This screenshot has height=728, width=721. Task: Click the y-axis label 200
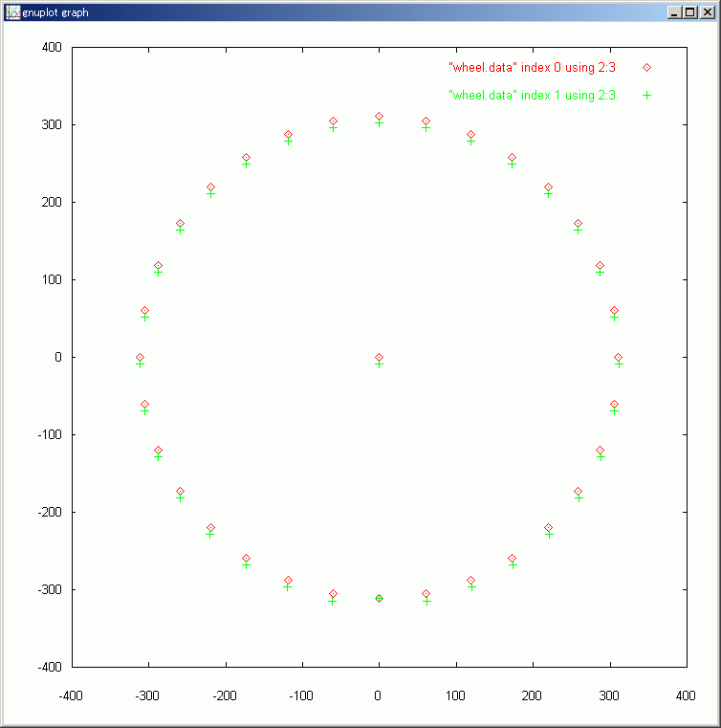click(x=52, y=203)
